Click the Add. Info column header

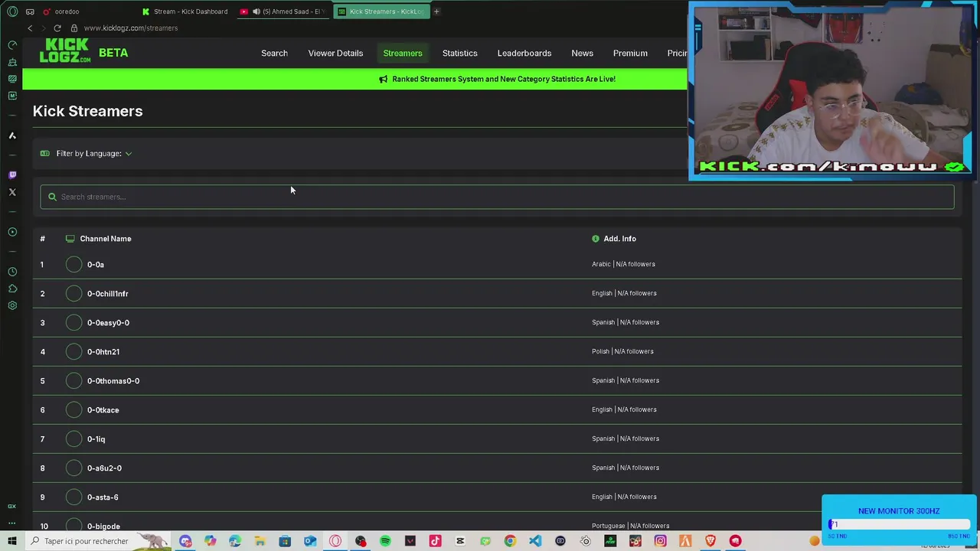tap(619, 239)
